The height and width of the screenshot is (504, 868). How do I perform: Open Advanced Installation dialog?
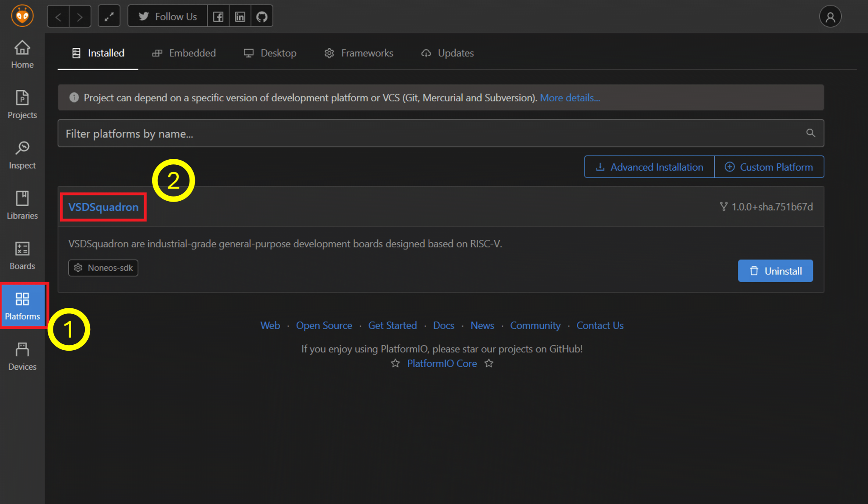[649, 167]
